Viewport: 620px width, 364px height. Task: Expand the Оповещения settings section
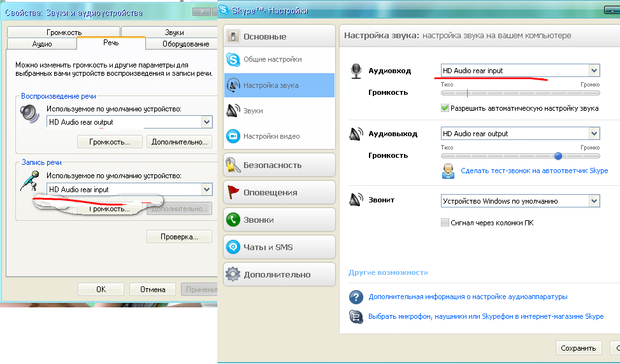pyautogui.click(x=279, y=192)
